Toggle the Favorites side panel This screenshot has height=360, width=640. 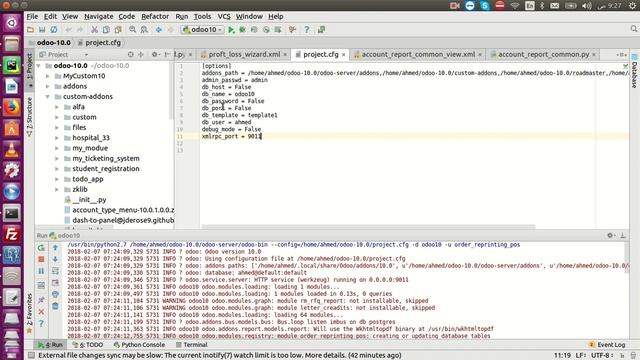[29, 313]
